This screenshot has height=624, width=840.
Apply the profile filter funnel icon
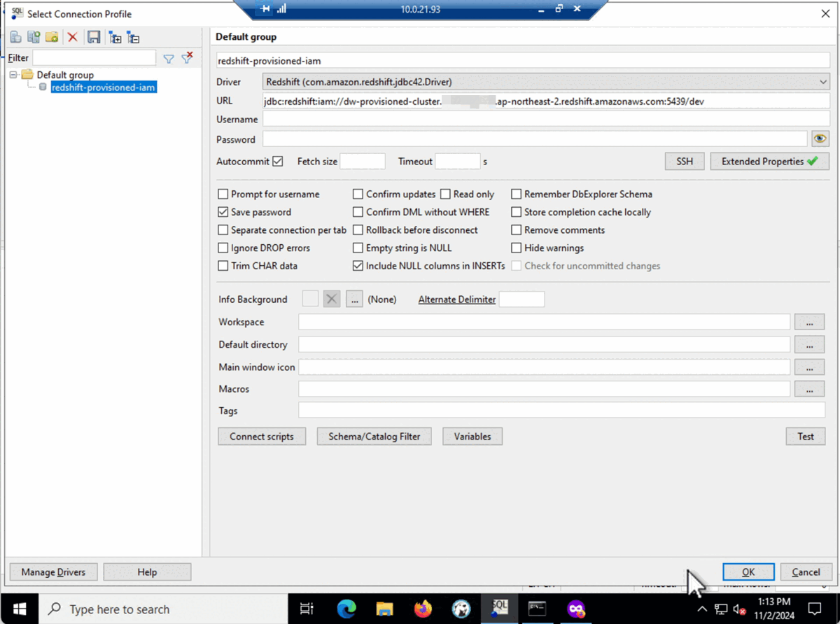tap(169, 59)
